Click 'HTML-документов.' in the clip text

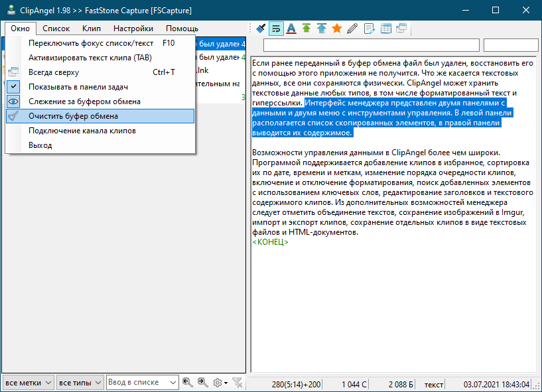[x=324, y=232]
